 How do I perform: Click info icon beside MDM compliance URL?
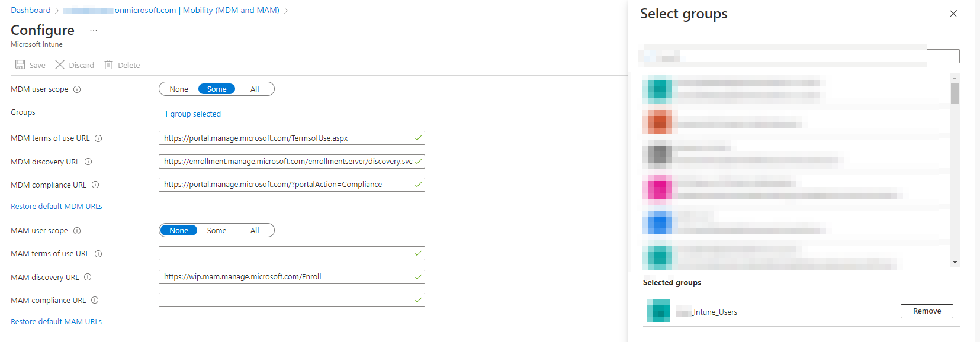point(95,185)
